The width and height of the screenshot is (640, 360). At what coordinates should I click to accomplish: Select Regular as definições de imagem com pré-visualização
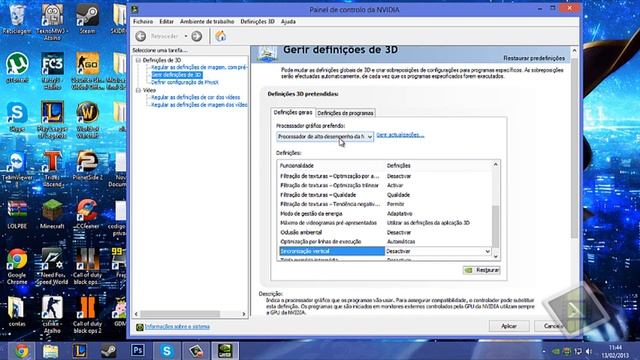tap(199, 67)
